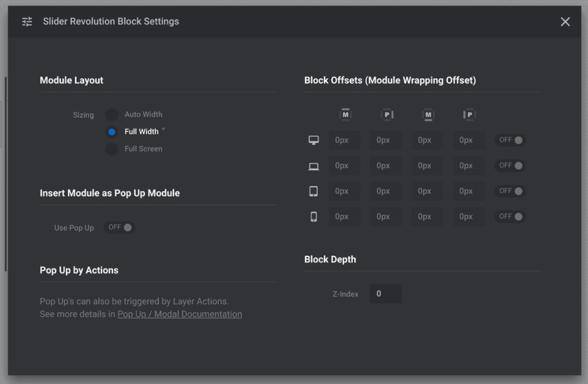Click the Z-Index label
Viewport: 588px width, 384px height.
click(x=345, y=294)
